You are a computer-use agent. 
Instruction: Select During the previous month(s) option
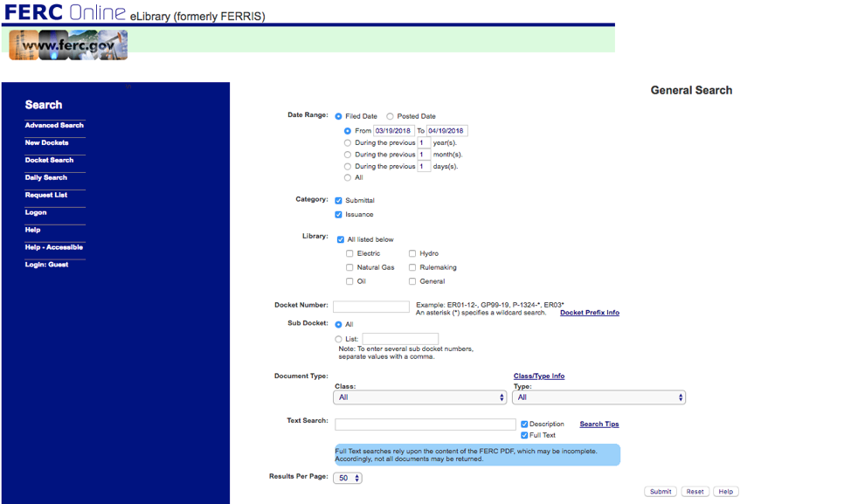(348, 155)
